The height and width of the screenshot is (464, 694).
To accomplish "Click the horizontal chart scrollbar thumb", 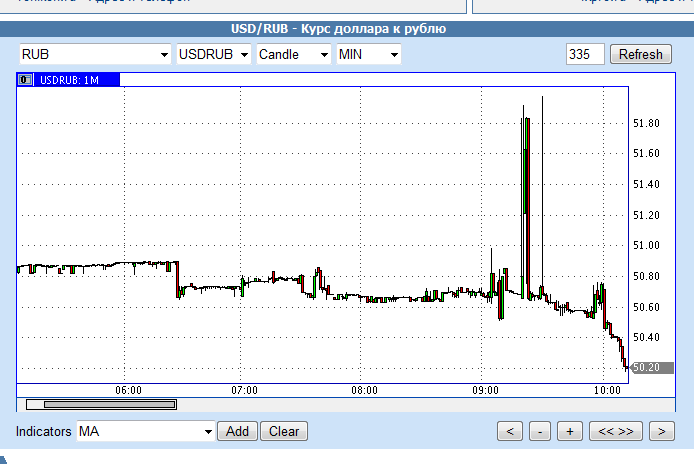I will point(109,404).
